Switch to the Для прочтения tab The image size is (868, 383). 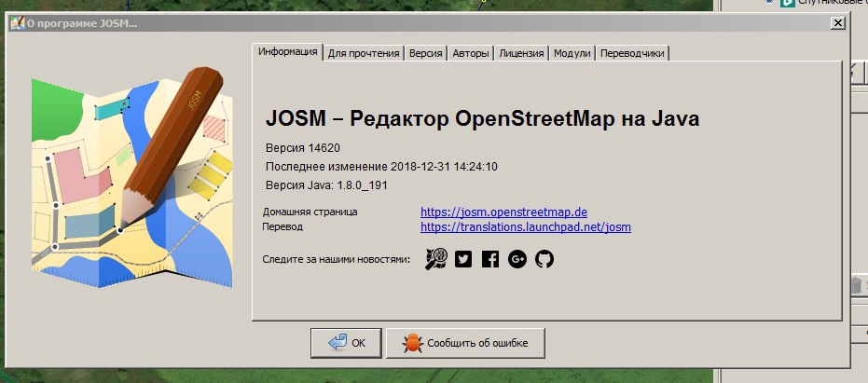pyautogui.click(x=364, y=54)
